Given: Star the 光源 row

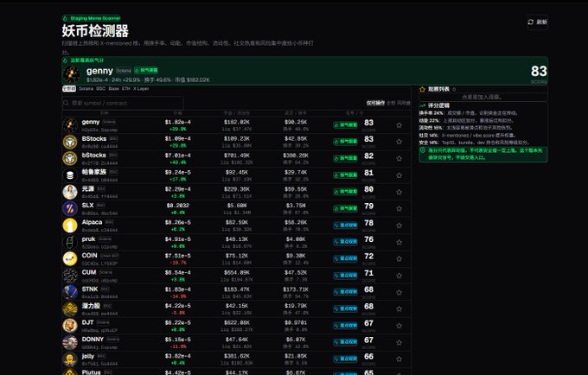Looking at the screenshot, I should (399, 192).
